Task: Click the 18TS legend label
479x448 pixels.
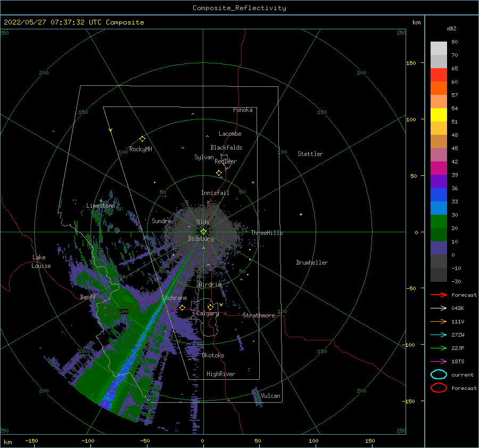Action: [458, 362]
